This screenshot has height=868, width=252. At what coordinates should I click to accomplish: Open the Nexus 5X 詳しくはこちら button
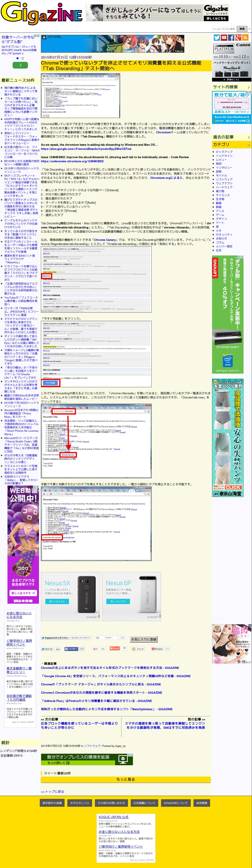(x=57, y=602)
